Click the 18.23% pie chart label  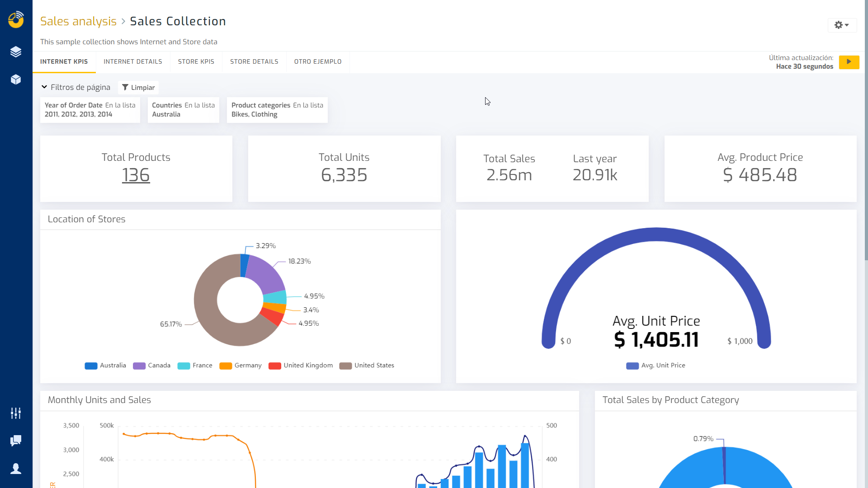[299, 261]
